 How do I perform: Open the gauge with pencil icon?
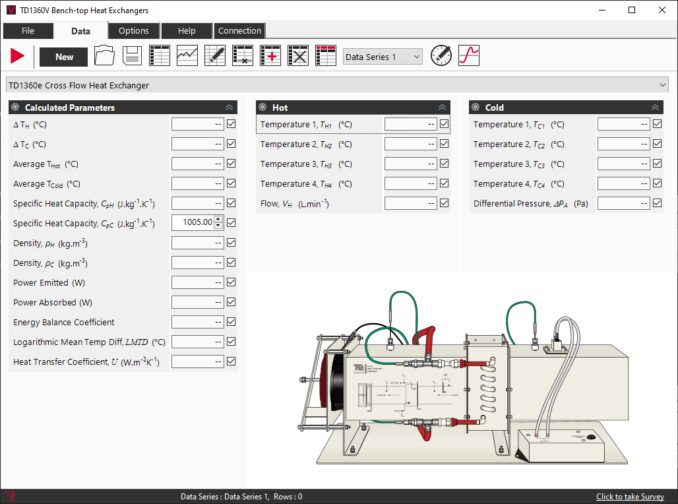coord(441,56)
